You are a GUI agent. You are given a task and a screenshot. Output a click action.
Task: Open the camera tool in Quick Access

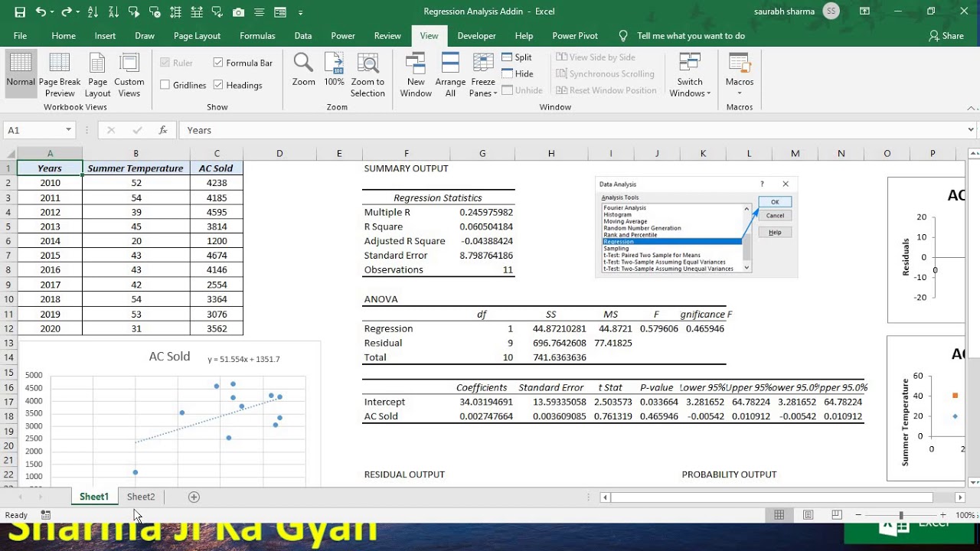click(238, 12)
